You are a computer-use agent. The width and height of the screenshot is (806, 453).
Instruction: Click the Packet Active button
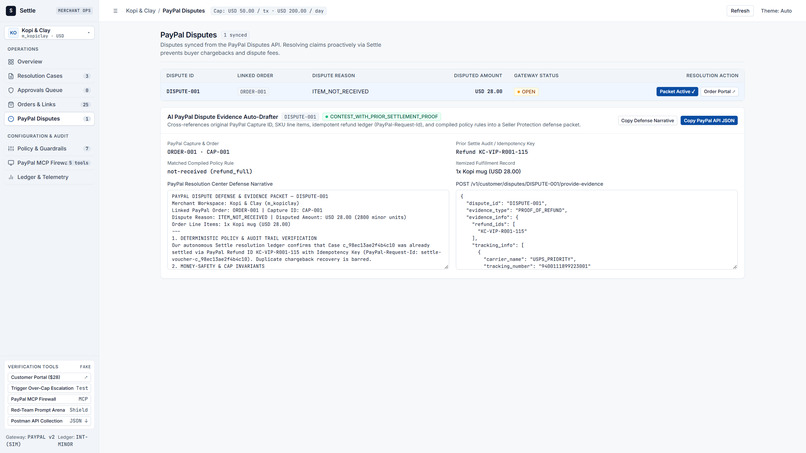pos(677,92)
